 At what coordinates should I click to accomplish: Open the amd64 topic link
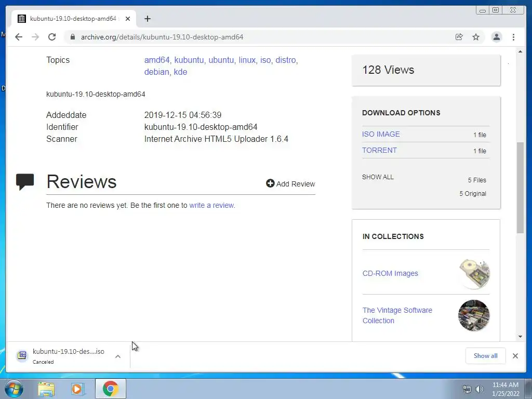(x=157, y=60)
